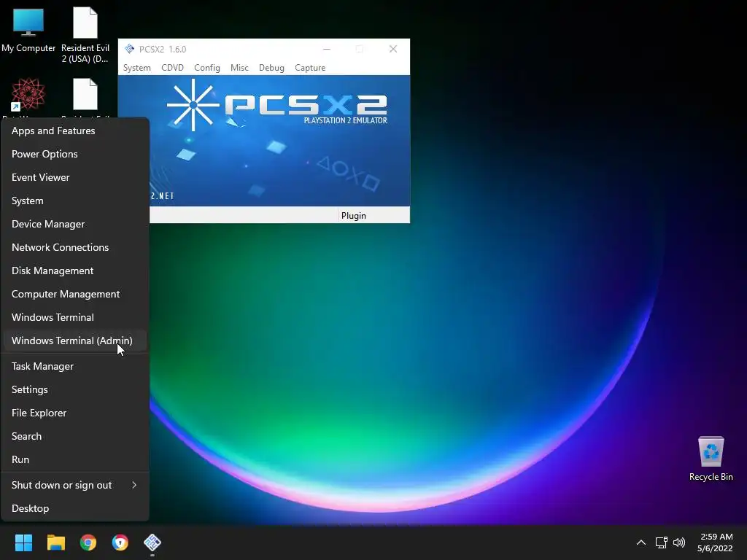This screenshot has width=747, height=560.
Task: Click the Windows Start button
Action: [x=23, y=542]
